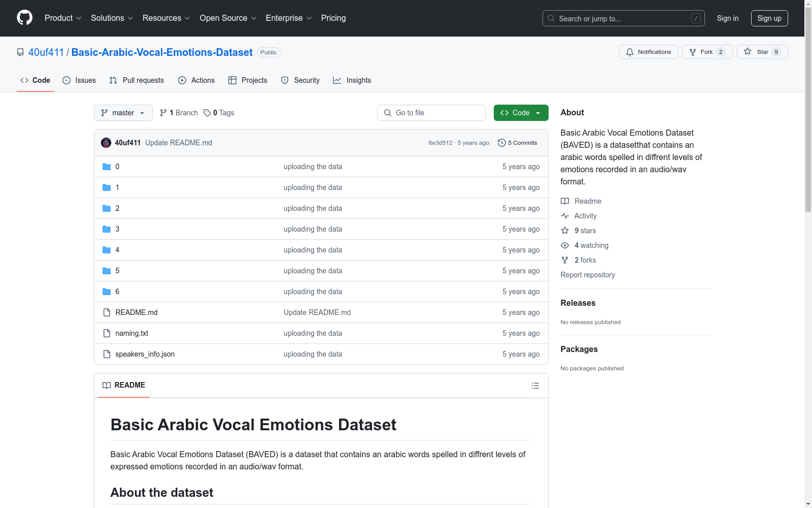Select the README tab heading
Image resolution: width=812 pixels, height=508 pixels.
point(124,385)
